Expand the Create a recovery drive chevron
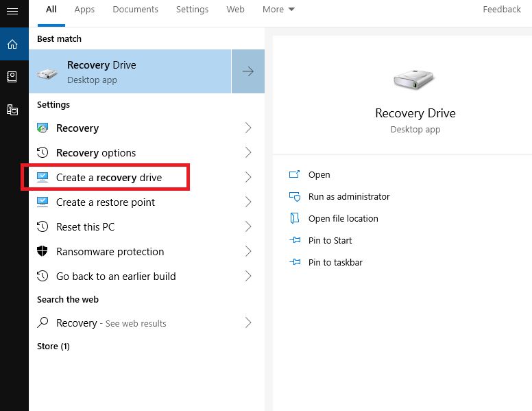The height and width of the screenshot is (411, 532). [x=248, y=177]
